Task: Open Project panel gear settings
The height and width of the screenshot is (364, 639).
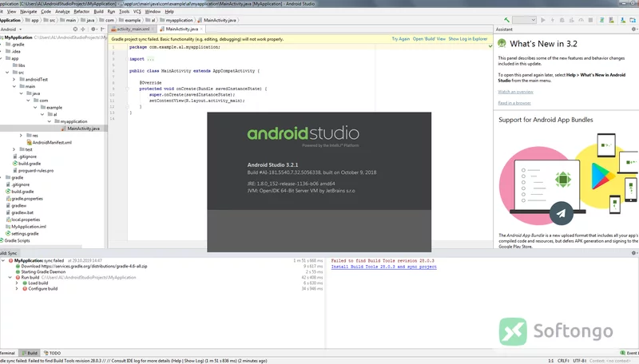Action: pos(93,30)
